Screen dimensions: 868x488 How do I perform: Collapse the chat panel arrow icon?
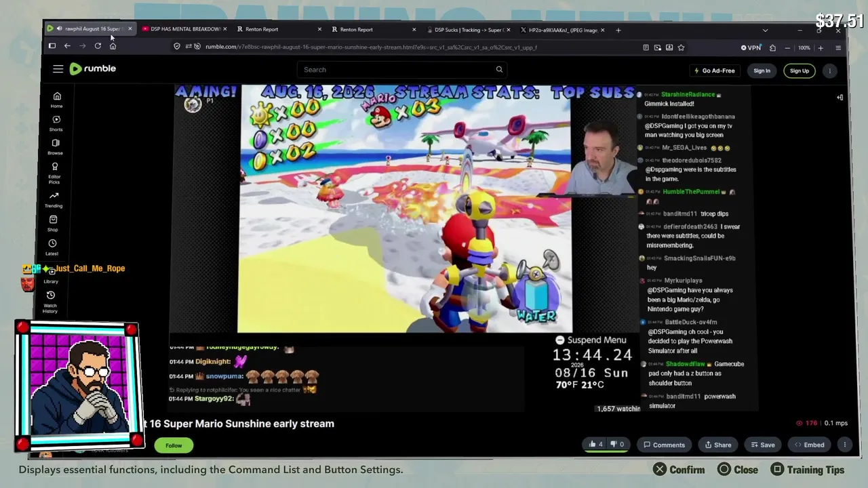(840, 98)
